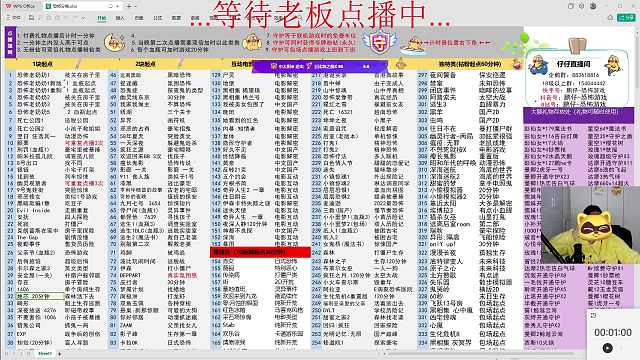Open the user account avatar icon
This screenshot has width=640, height=360.
(593, 6)
